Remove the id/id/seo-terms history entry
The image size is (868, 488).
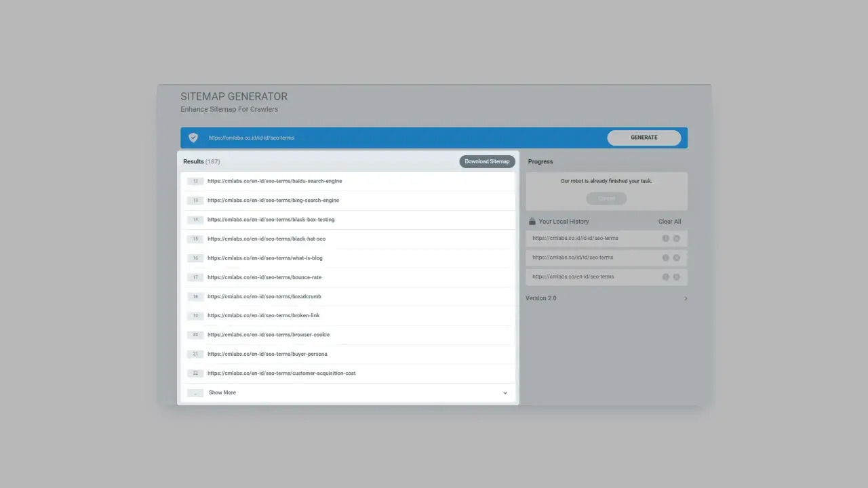point(676,258)
